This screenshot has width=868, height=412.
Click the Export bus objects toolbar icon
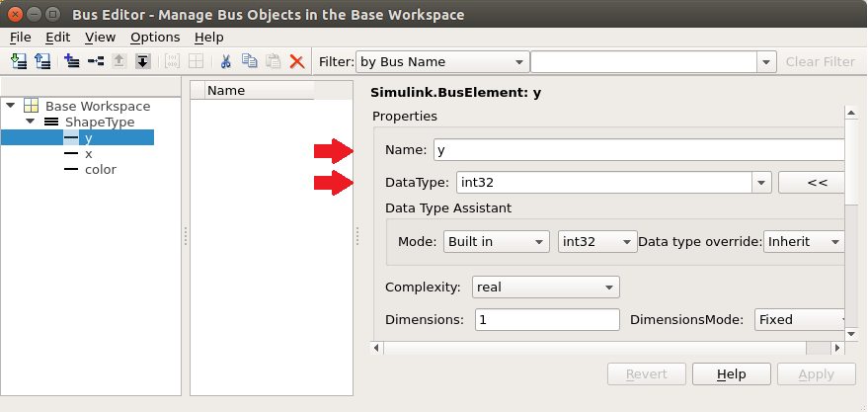coord(42,61)
